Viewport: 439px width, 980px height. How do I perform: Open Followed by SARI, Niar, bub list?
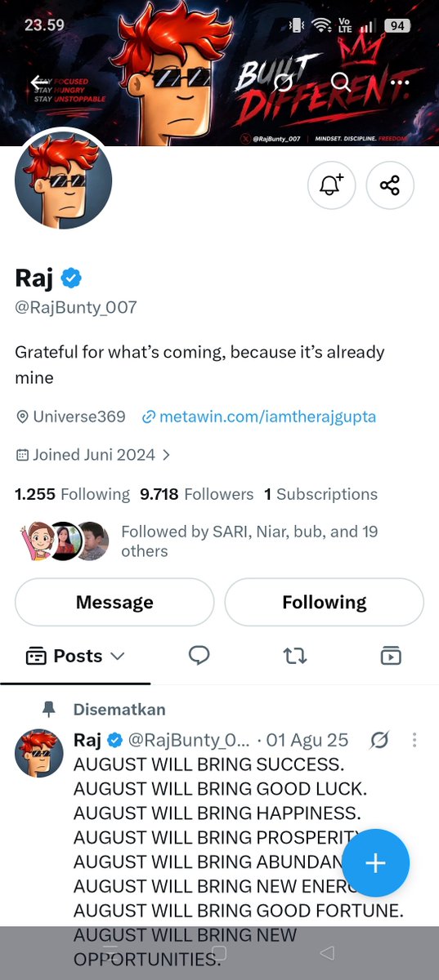coord(198,541)
